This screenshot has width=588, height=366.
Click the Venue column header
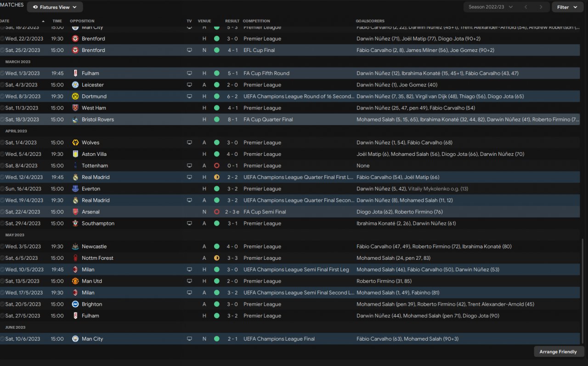(204, 21)
